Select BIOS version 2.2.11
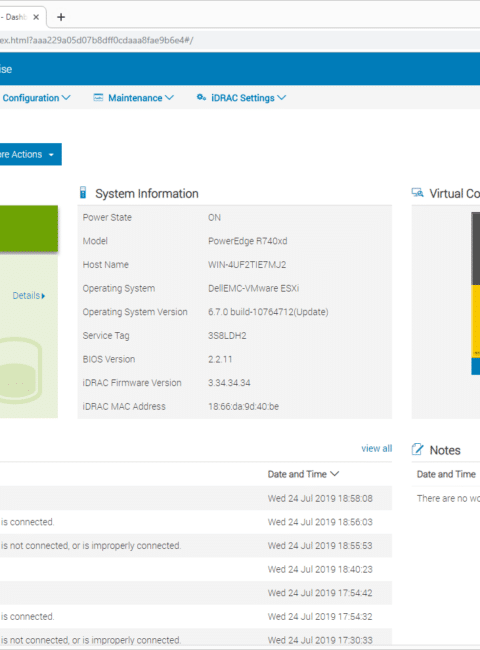This screenshot has width=480, height=650. (220, 359)
